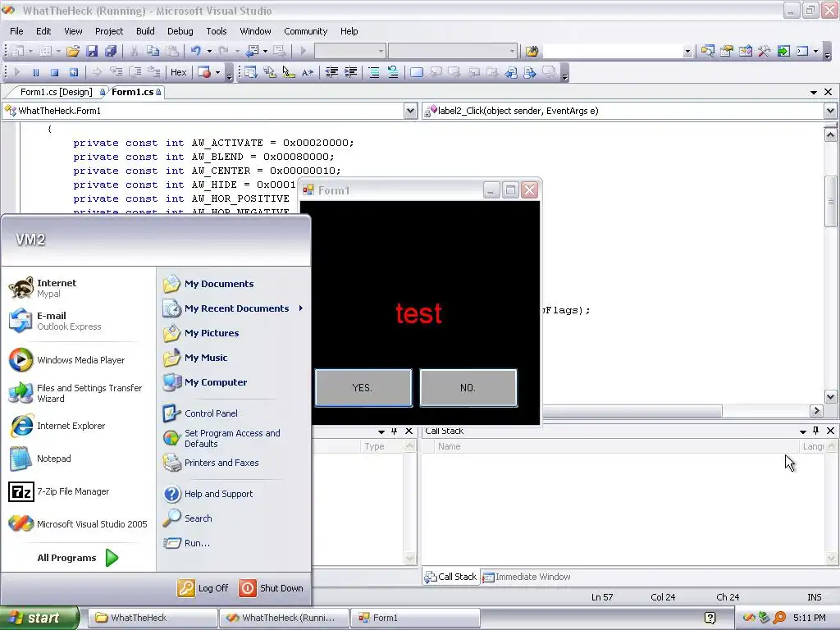Decrease line indent with the toolbar icon
The image size is (840, 630).
331,72
